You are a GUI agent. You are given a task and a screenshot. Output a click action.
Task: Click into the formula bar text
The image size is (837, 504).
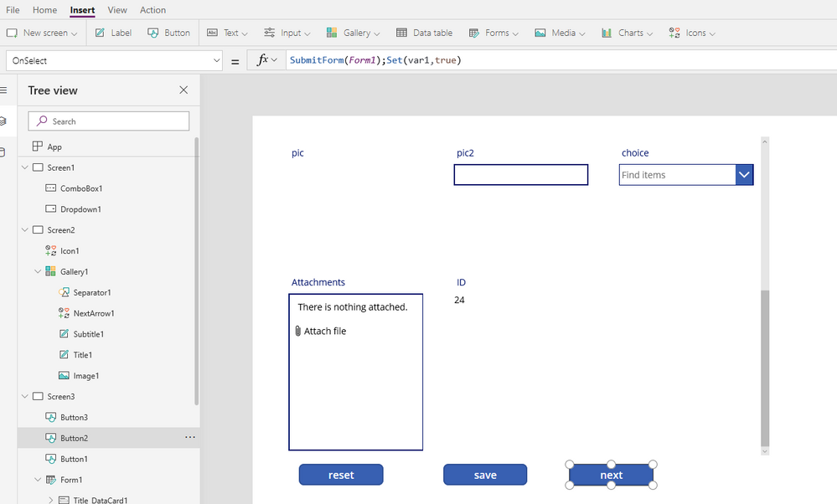click(x=375, y=60)
